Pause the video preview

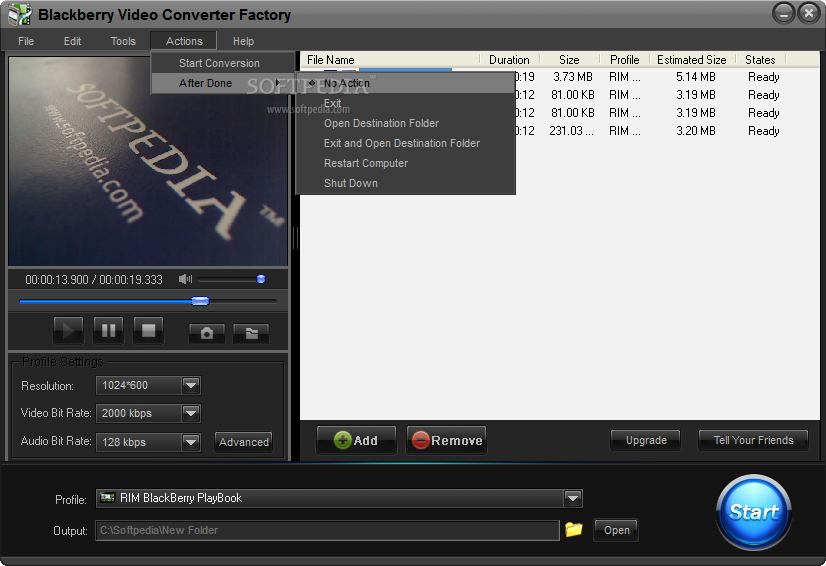point(109,330)
